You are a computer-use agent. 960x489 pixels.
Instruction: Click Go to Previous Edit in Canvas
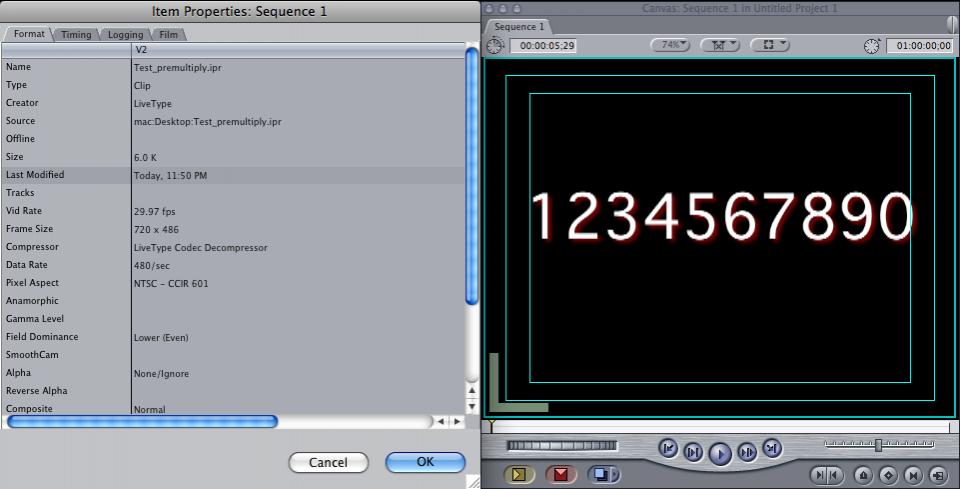(669, 449)
